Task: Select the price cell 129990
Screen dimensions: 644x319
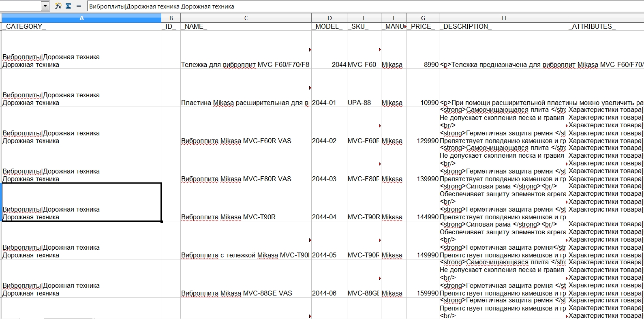Action: coord(423,126)
